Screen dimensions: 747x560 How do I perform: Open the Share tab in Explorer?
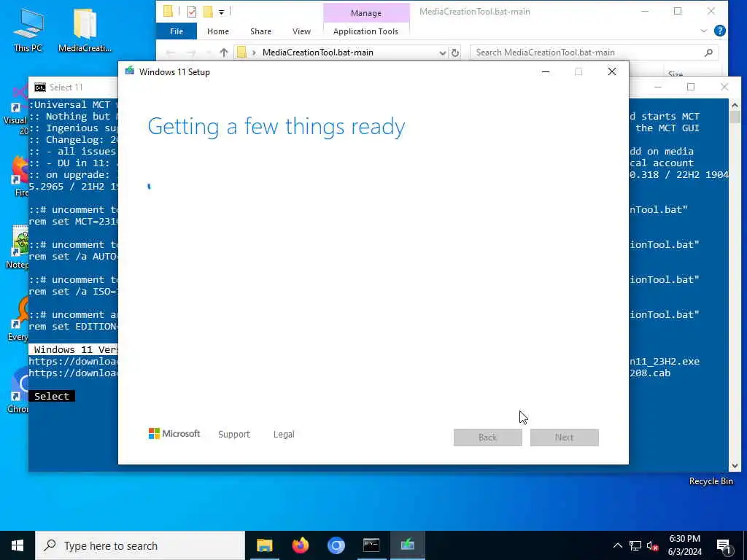pos(260,31)
